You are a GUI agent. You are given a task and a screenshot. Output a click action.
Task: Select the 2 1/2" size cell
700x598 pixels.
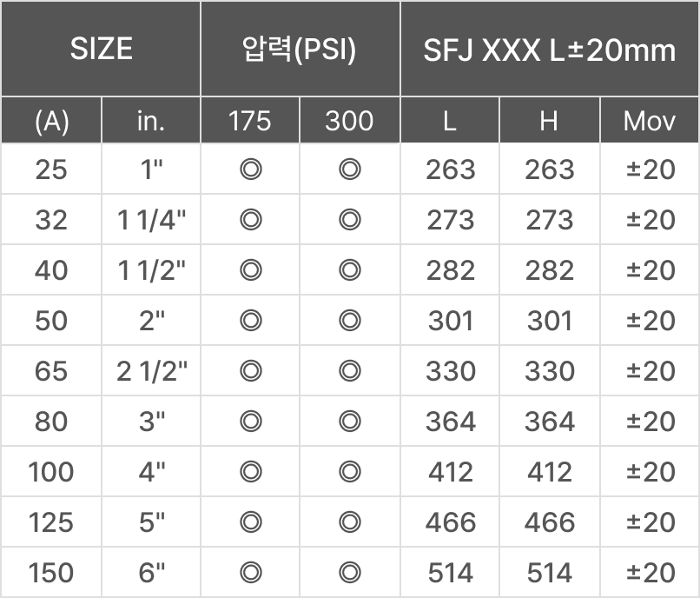tap(151, 371)
